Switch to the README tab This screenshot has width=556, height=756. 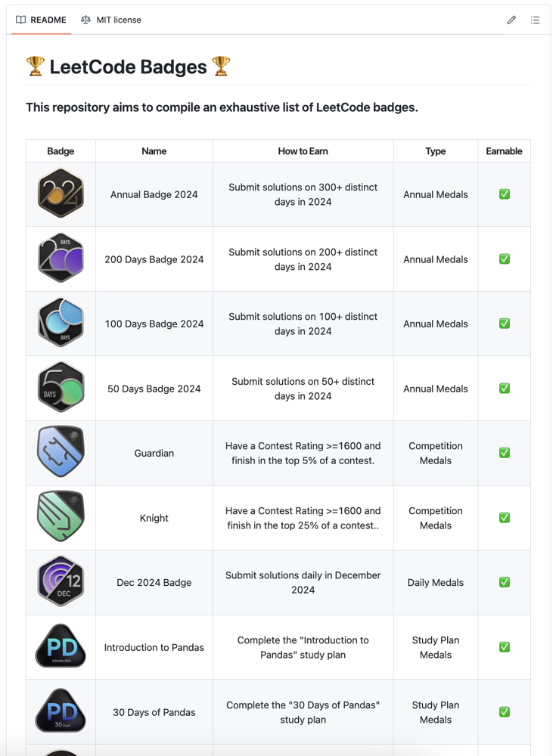point(41,20)
